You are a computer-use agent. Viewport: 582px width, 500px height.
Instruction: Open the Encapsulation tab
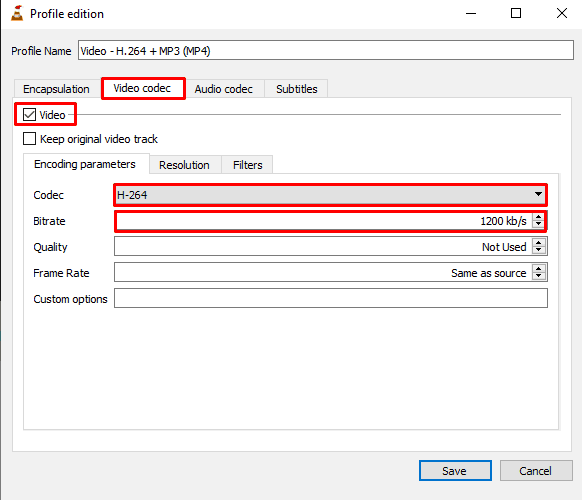pos(56,89)
